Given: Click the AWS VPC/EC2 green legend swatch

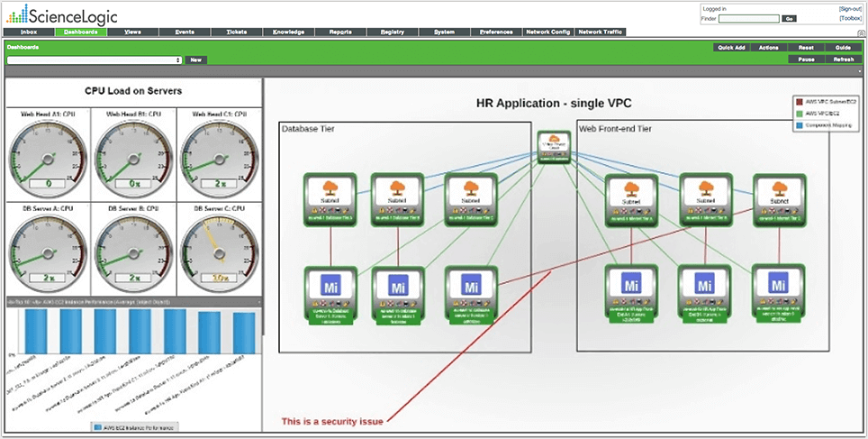Looking at the screenshot, I should (800, 114).
